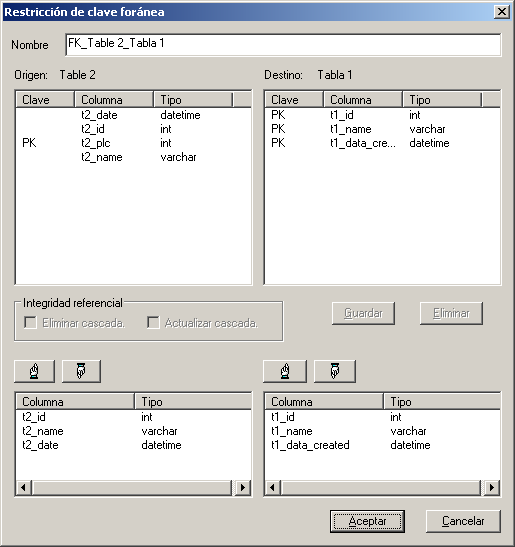Image resolution: width=515 pixels, height=547 pixels.
Task: Click the Nombre input field
Action: tap(283, 44)
